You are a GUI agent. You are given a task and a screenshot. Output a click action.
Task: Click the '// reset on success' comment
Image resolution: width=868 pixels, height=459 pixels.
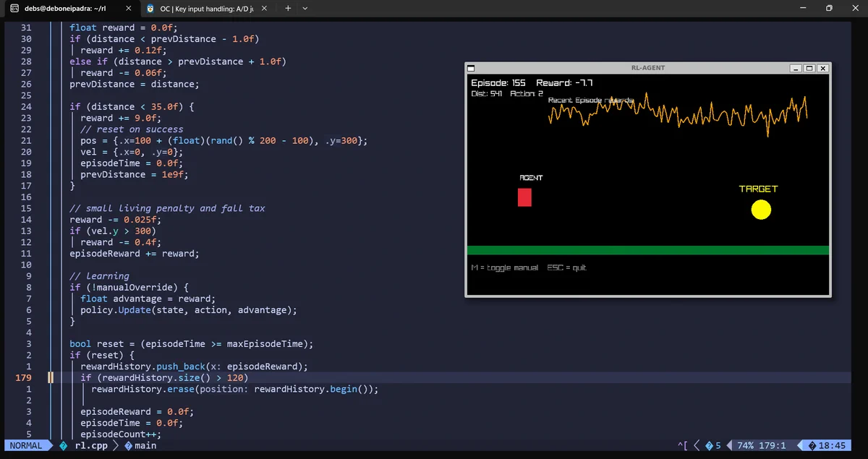point(132,129)
